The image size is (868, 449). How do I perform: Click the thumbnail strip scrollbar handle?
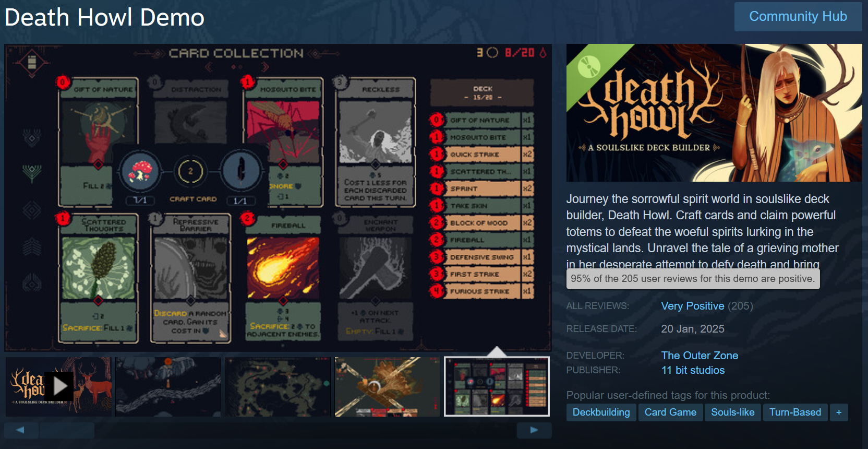(x=67, y=430)
